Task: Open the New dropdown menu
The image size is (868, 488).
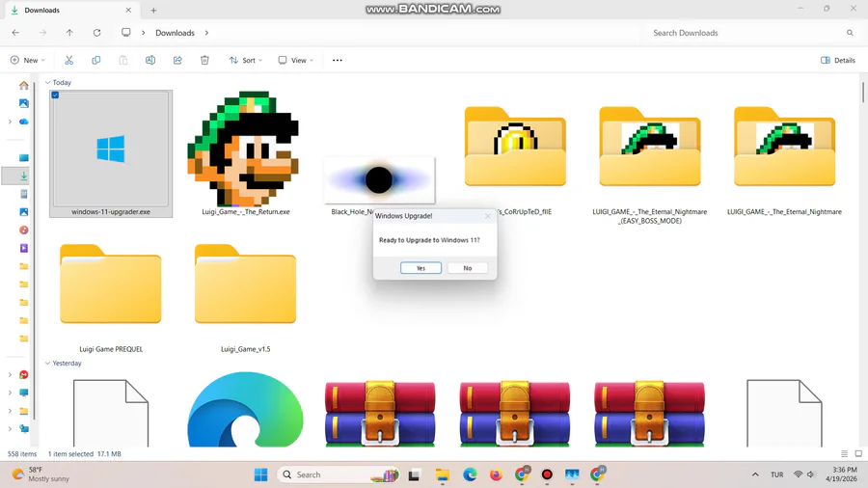Action: [27, 60]
